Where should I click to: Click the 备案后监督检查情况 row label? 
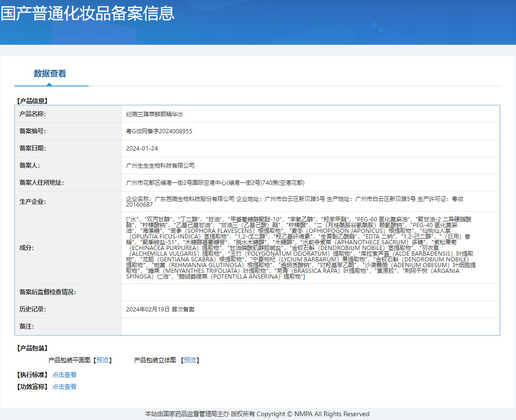point(48,292)
